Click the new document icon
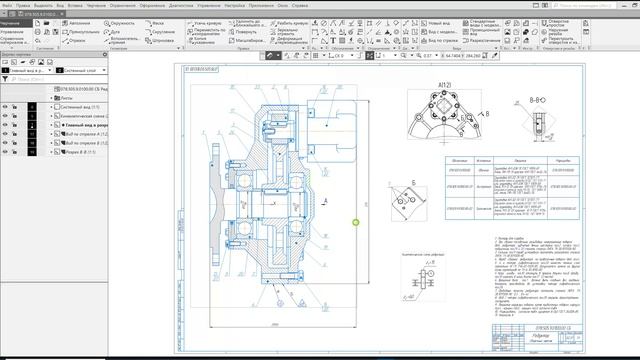The height and width of the screenshot is (360, 640). [x=38, y=23]
